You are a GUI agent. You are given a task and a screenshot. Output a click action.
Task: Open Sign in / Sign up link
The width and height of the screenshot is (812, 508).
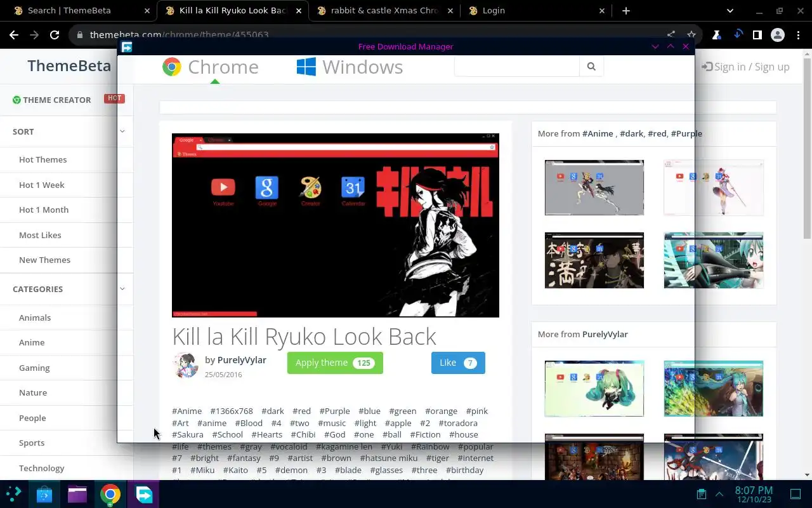(745, 67)
